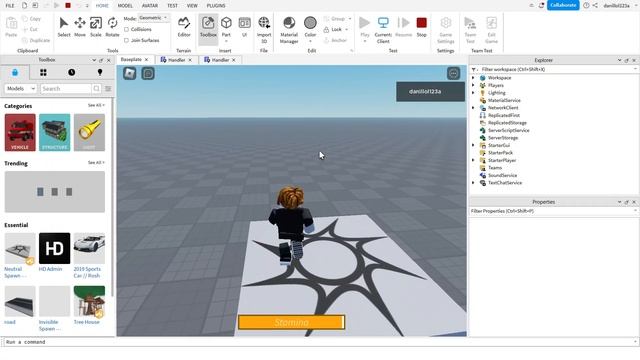Open the Mode Geometric dropdown
This screenshot has width=640, height=360.
pos(153,18)
